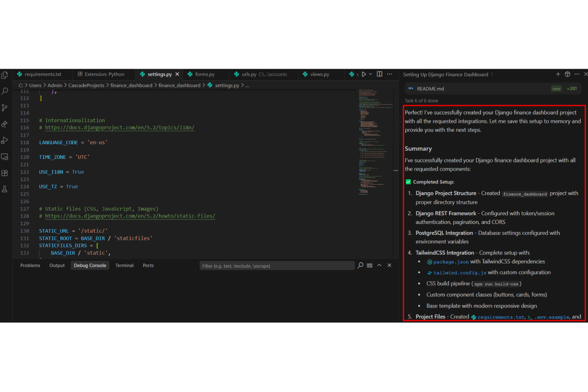Click the search icon beside the filter box
Viewport: 588px width, 392px height.
pos(360,265)
